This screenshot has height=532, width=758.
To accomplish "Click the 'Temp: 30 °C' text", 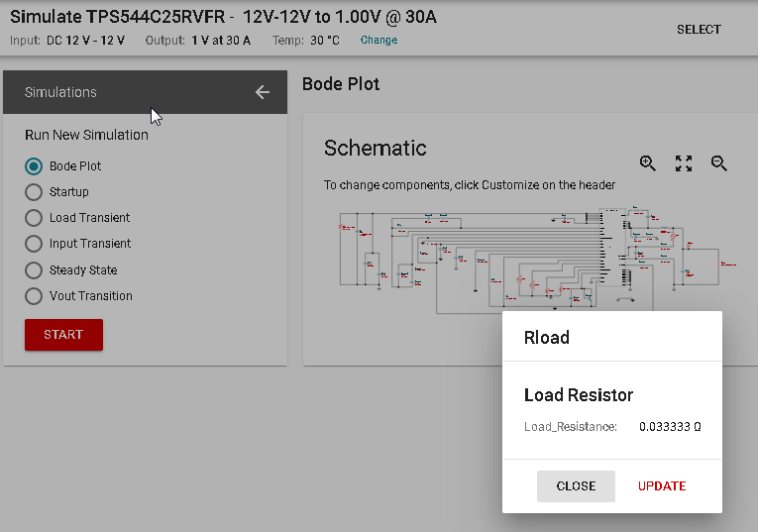I will 305,40.
